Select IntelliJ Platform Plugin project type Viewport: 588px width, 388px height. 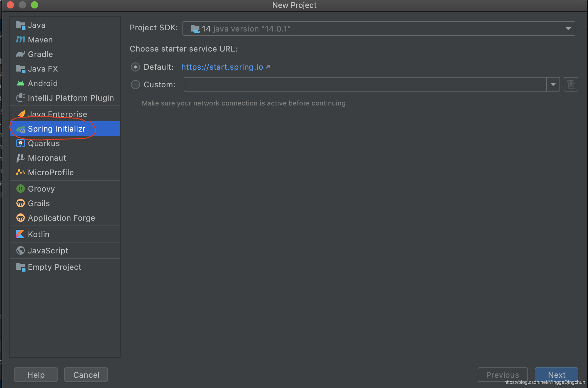tap(71, 98)
